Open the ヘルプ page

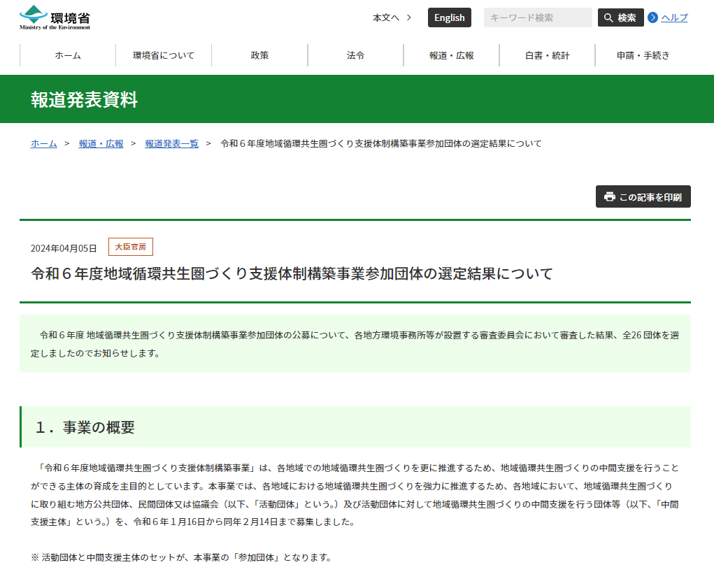(673, 17)
